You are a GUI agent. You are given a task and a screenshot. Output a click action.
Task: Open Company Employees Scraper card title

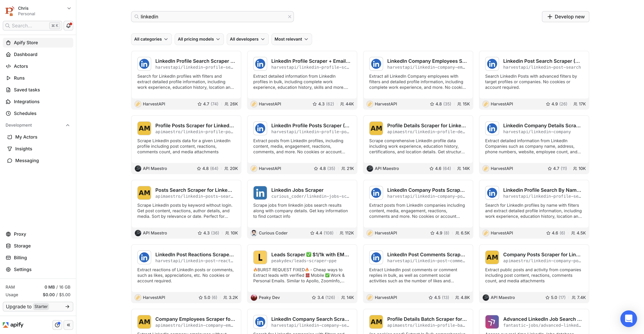pos(195,319)
